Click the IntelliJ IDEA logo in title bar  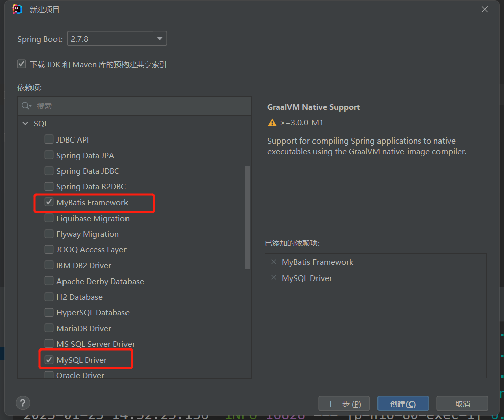17,9
